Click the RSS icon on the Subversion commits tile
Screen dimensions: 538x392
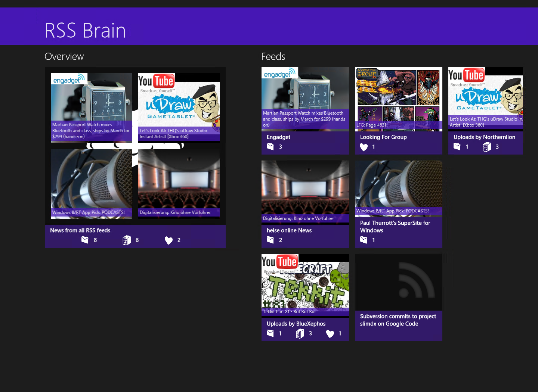click(x=416, y=280)
